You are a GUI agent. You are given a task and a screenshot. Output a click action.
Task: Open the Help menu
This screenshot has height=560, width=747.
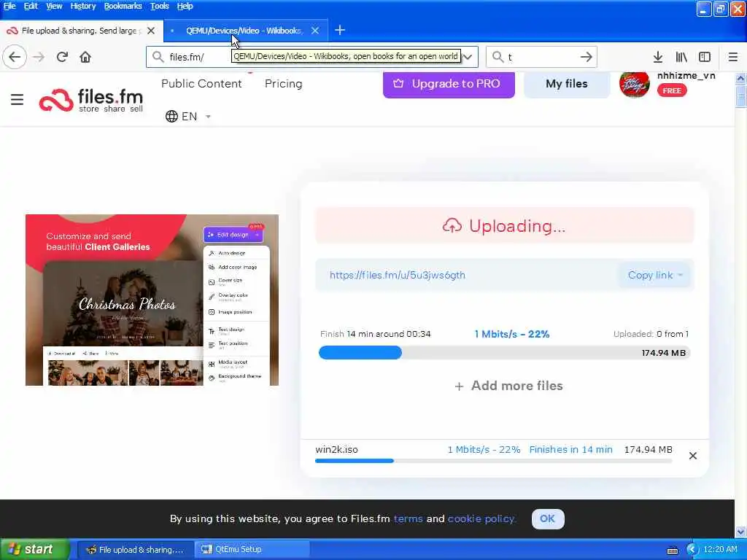185,6
